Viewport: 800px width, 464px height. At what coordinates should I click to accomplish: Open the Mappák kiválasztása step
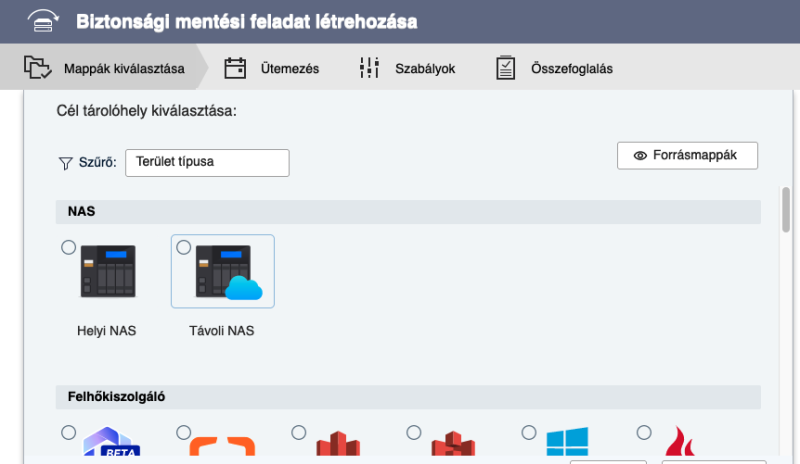click(104, 68)
